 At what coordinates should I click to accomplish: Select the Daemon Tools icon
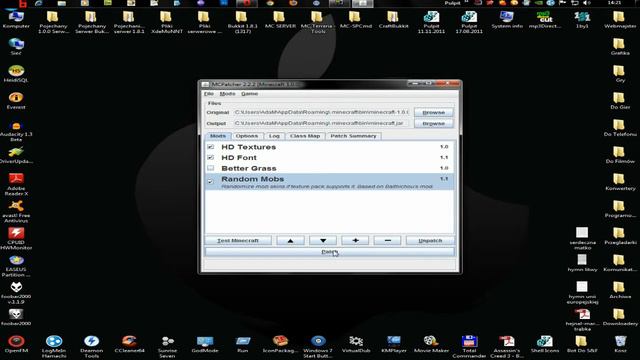(91, 346)
